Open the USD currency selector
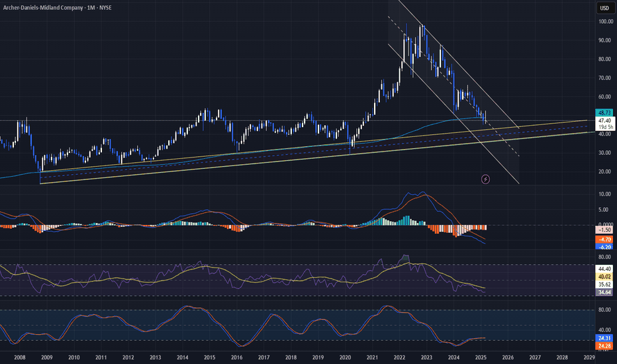 [604, 8]
